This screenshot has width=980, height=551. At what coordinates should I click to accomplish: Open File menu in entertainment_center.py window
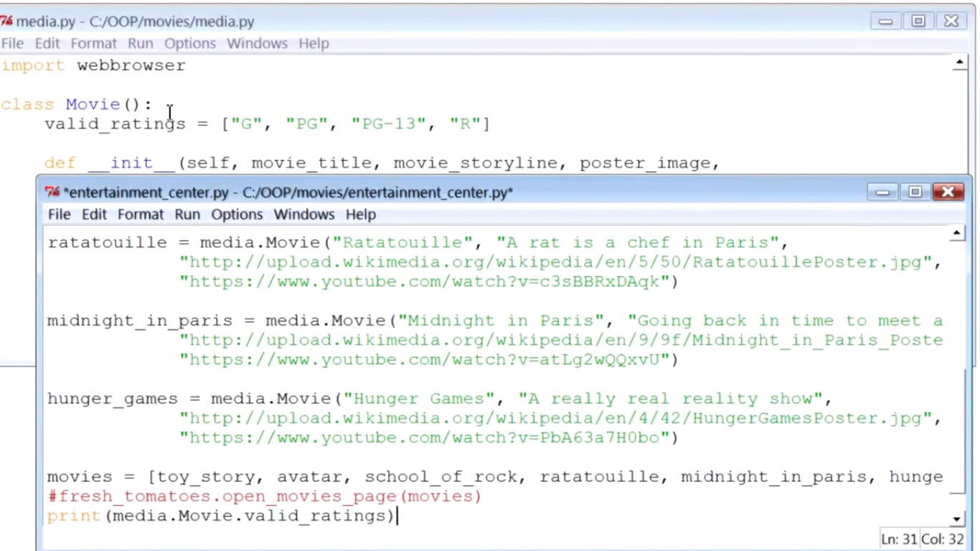pos(59,215)
